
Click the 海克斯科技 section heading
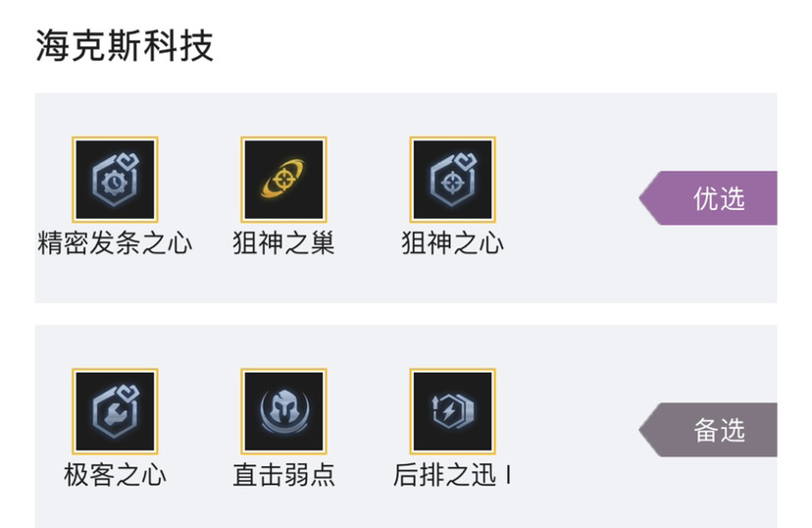[x=125, y=45]
